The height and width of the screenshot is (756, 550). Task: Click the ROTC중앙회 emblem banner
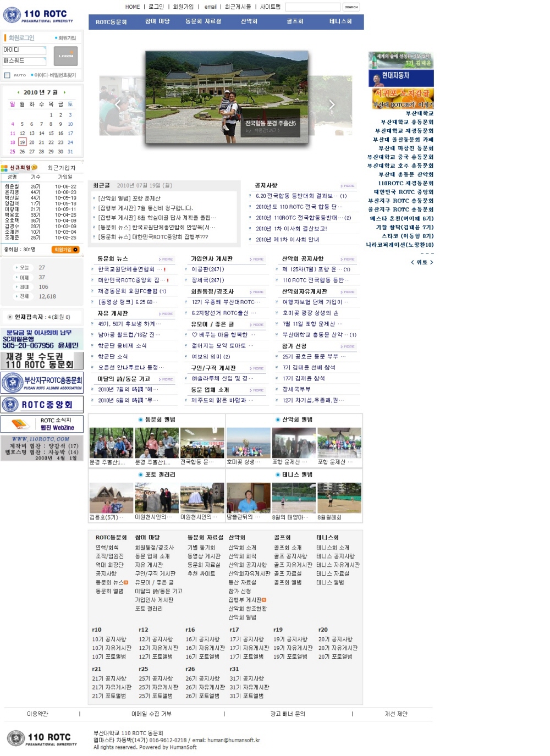tap(42, 405)
